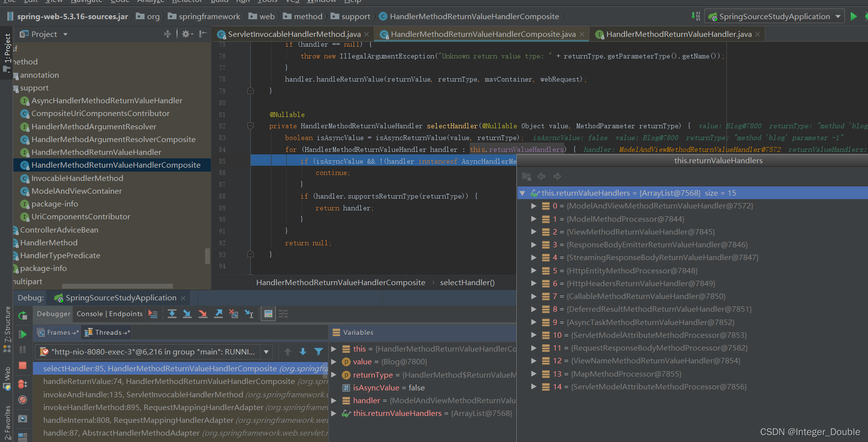The image size is (868, 442).
Task: Toggle code fold marker at line 93
Action: (250, 254)
